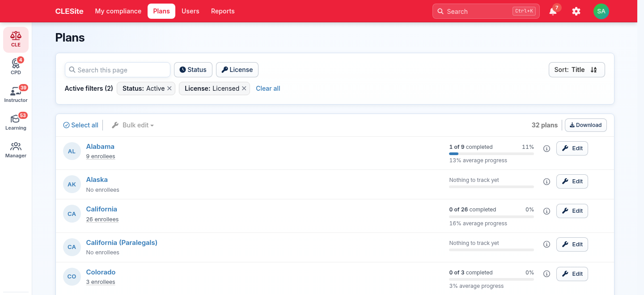Click the Alabama progress bar
The image size is (644, 295).
(491, 154)
